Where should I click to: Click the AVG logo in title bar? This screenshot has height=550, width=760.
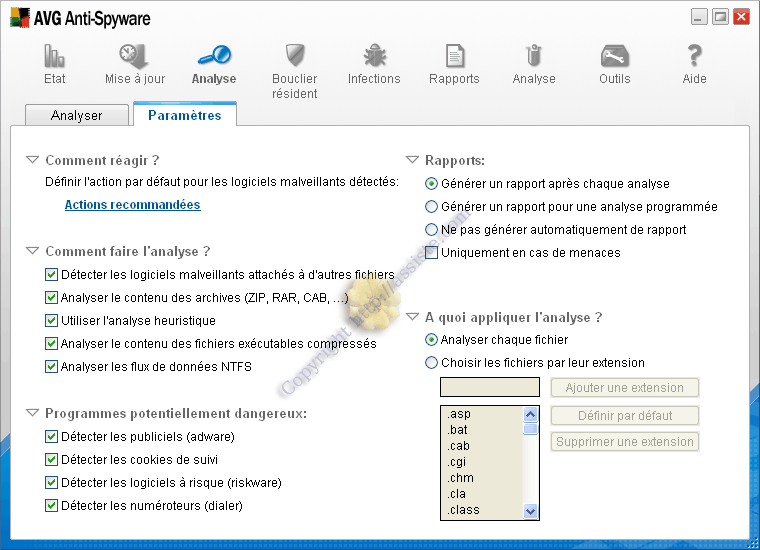(20, 18)
